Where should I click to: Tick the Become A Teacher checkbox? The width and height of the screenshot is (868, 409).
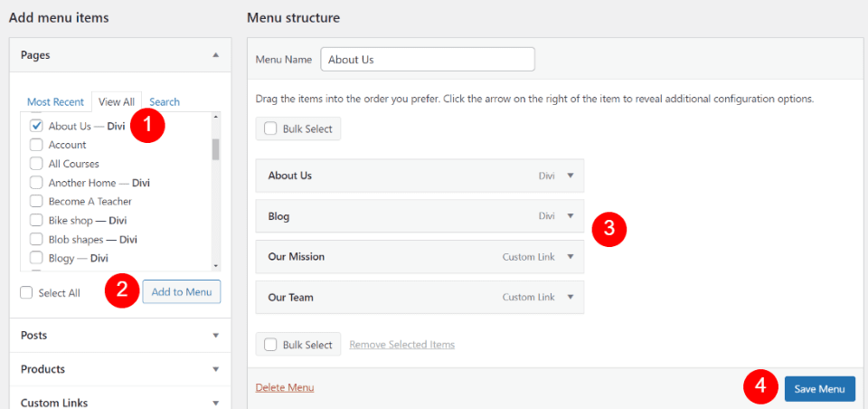(x=37, y=202)
